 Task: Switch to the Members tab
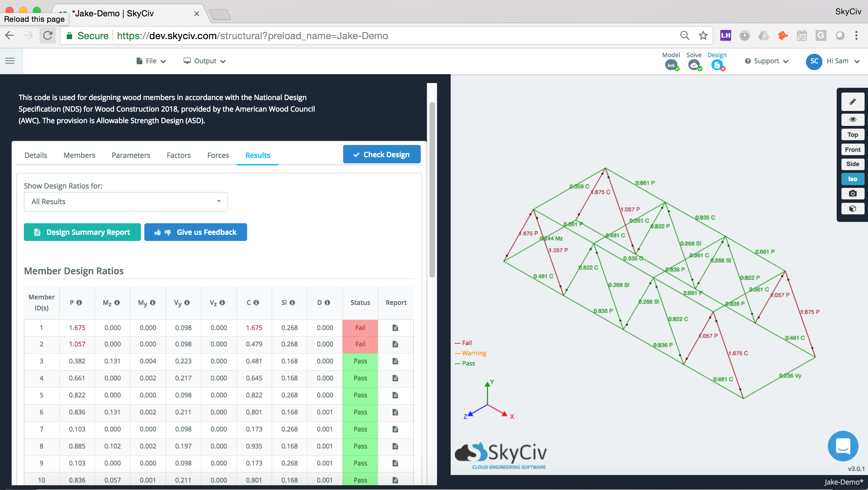[79, 155]
